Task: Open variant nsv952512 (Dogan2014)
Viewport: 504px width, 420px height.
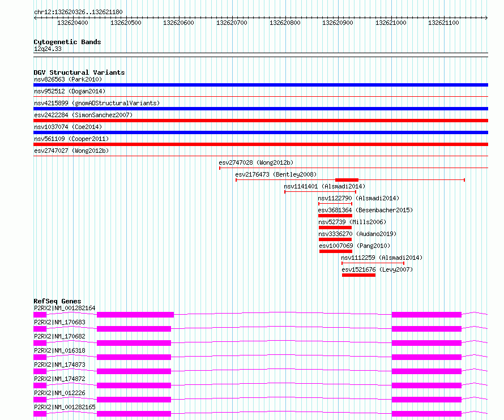Action: (x=70, y=91)
